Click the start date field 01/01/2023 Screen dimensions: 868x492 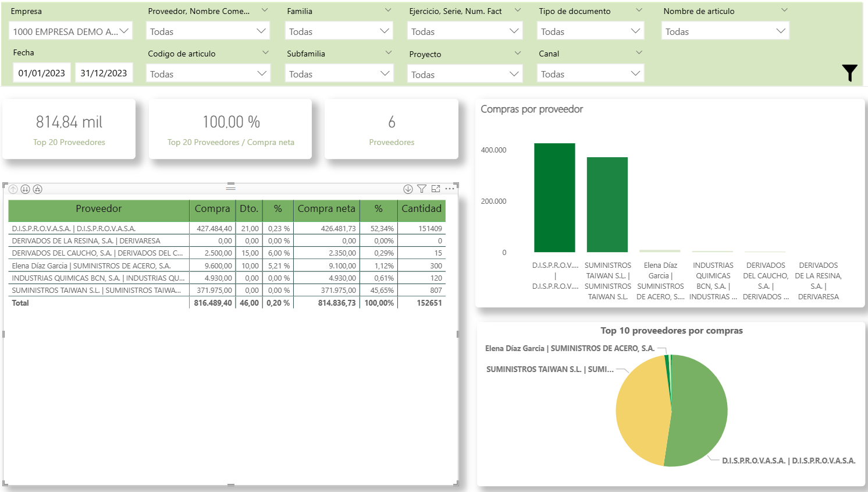pos(42,73)
